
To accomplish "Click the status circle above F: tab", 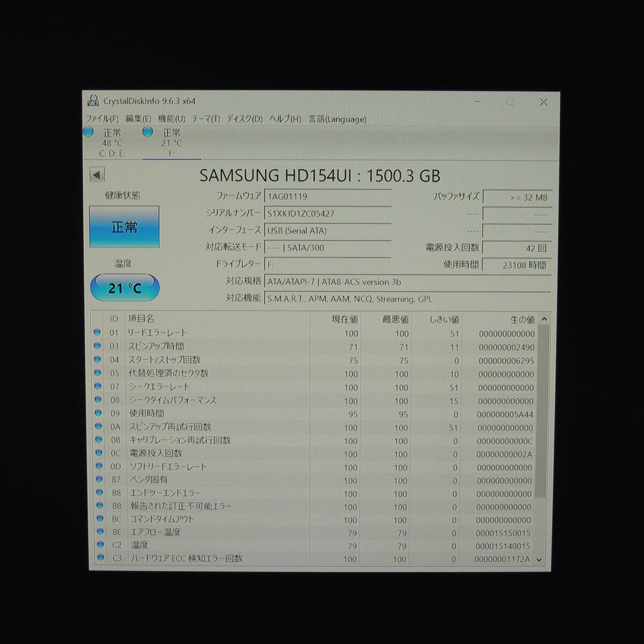I will coord(148,132).
